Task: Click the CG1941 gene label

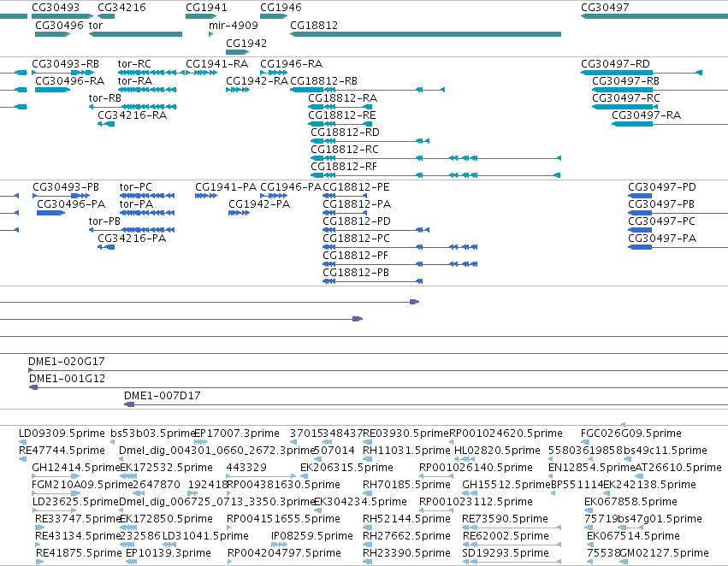Action: 207,8
